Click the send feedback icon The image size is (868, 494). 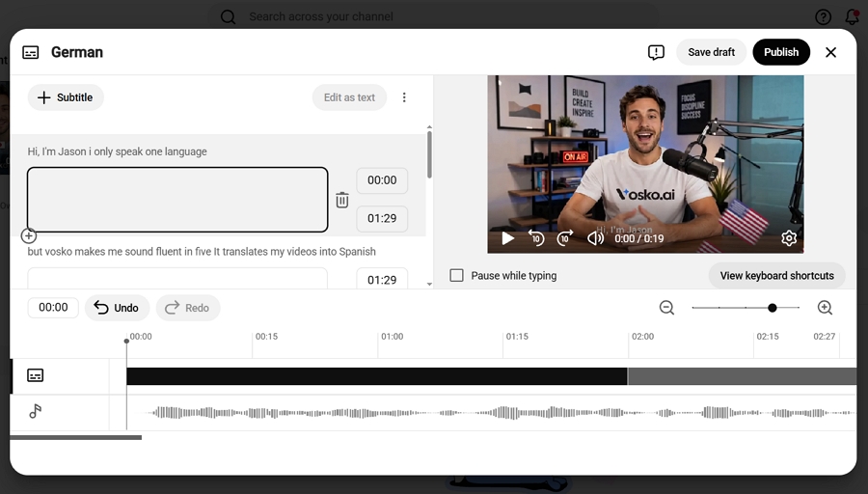(656, 52)
